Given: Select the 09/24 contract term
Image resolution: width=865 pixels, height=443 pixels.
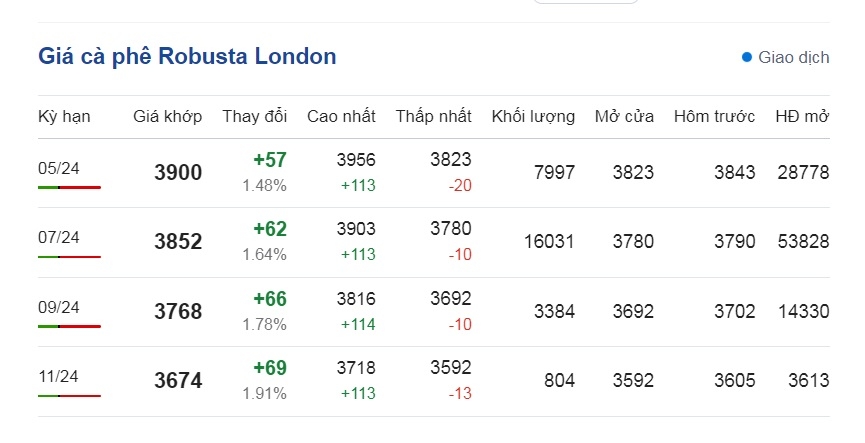Looking at the screenshot, I should [x=58, y=307].
